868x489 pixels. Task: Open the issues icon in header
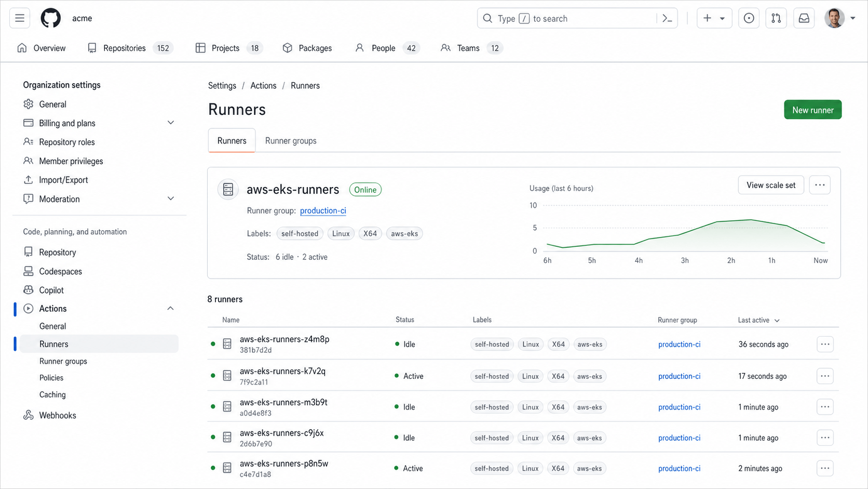point(749,18)
